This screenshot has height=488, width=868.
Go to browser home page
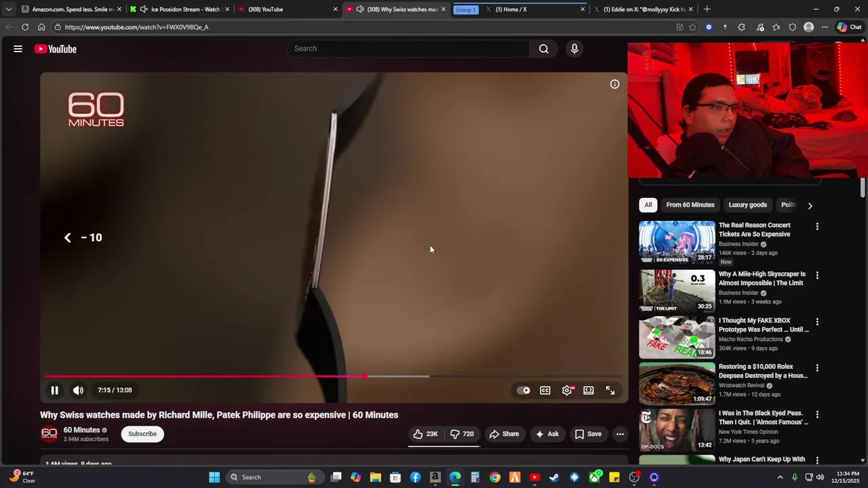point(41,27)
